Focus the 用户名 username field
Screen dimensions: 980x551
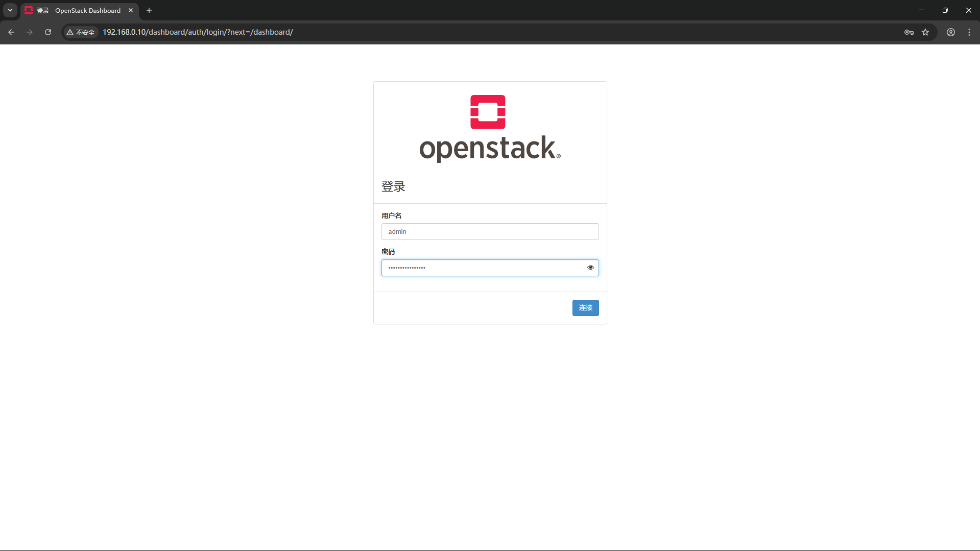click(490, 232)
